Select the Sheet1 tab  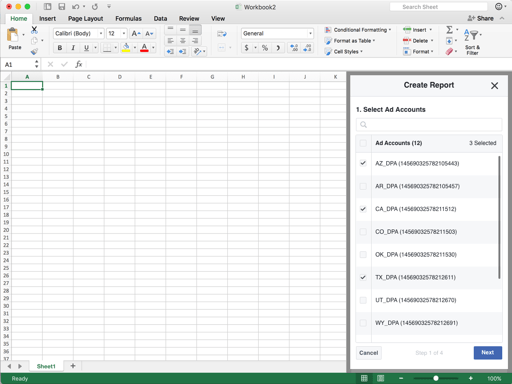pyautogui.click(x=46, y=366)
